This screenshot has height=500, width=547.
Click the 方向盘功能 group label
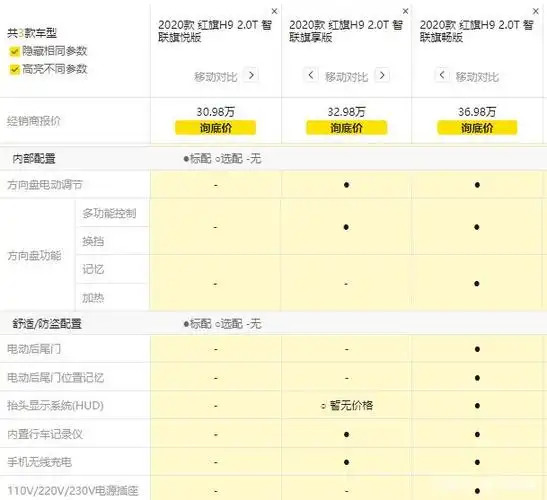point(34,256)
